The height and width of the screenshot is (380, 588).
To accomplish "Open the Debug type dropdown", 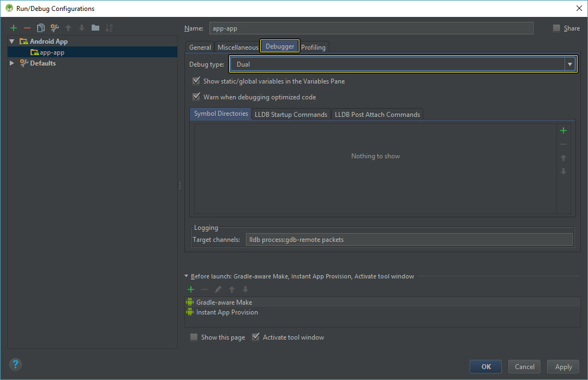I will (x=569, y=64).
